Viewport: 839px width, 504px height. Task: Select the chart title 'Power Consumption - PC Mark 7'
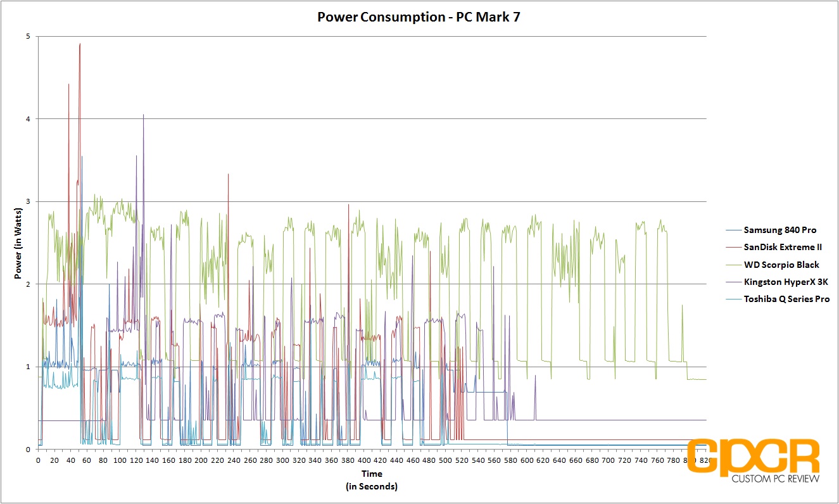(x=419, y=16)
